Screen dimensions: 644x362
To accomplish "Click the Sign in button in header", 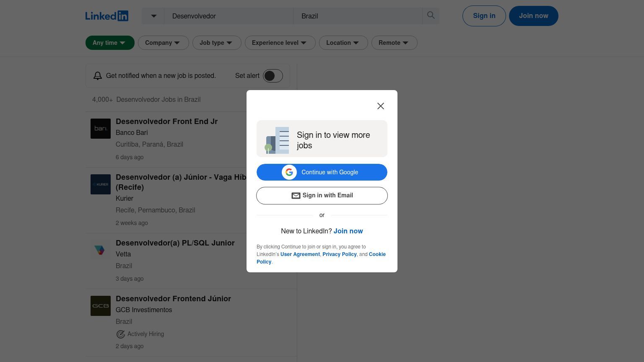I will point(484,16).
